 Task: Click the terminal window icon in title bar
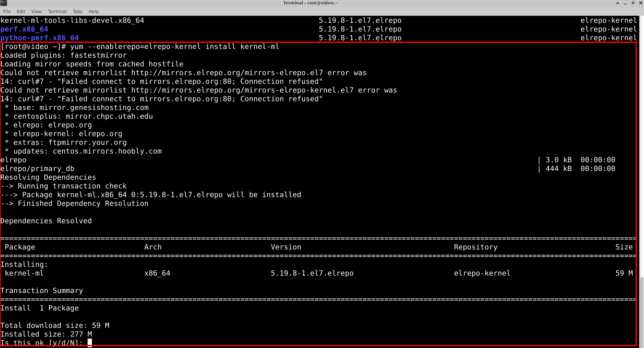click(x=4, y=3)
